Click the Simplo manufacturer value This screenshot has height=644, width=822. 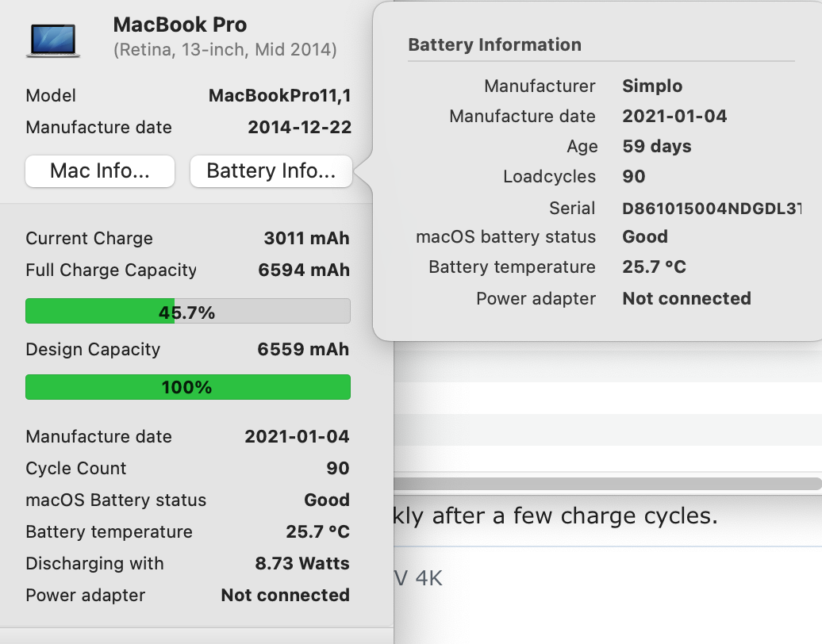click(x=652, y=86)
